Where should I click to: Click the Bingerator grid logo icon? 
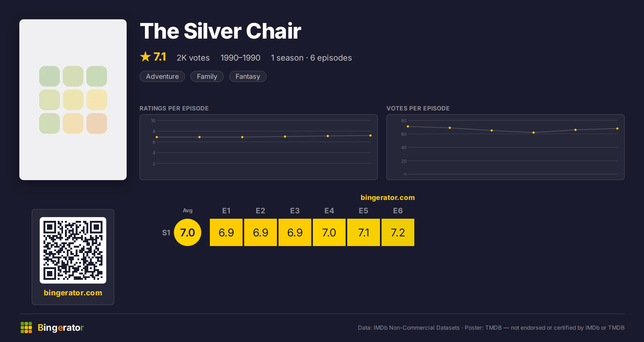26,328
